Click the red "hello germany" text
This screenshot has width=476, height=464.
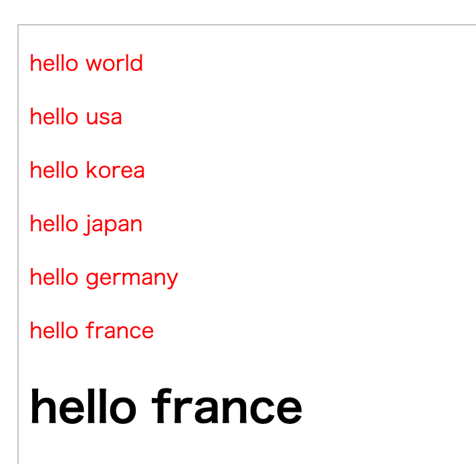[104, 278]
